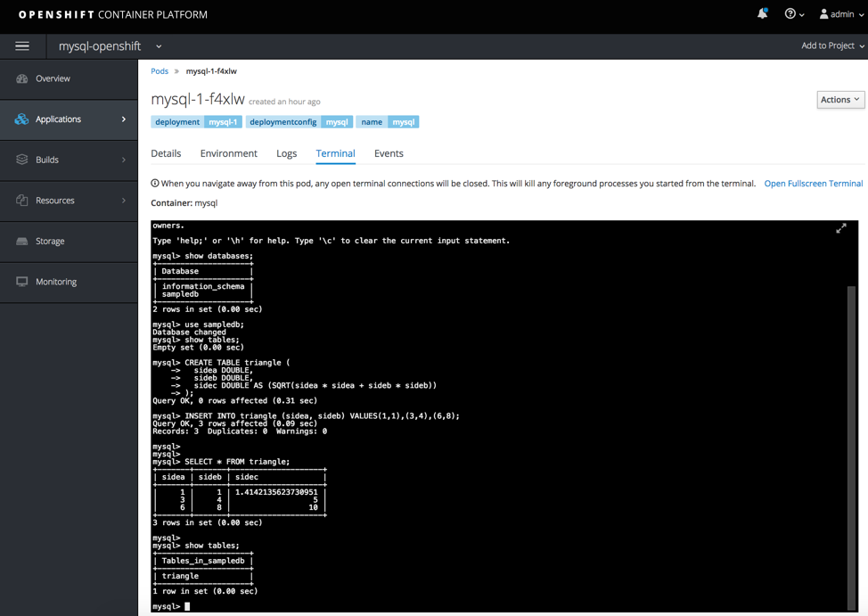Click the notifications bell icon
Screen dimensions: 868x616
coord(762,13)
